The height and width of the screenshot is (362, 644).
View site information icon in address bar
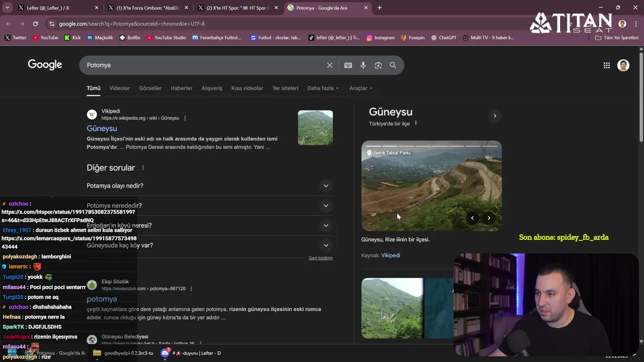tap(51, 24)
